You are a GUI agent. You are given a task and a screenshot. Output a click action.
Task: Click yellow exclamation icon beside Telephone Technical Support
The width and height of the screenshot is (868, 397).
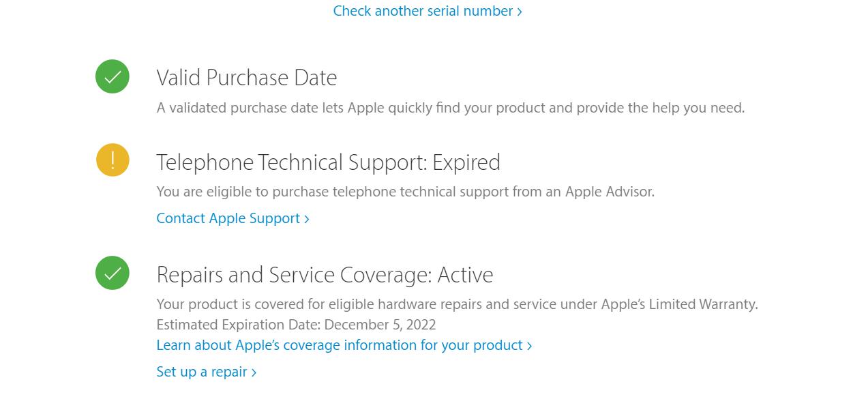tap(113, 160)
